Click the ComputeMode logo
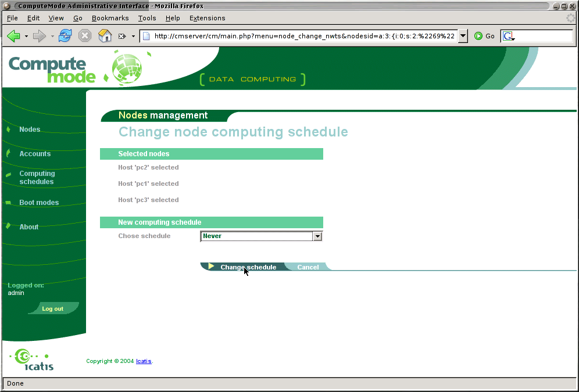The width and height of the screenshot is (579, 392). coord(52,69)
